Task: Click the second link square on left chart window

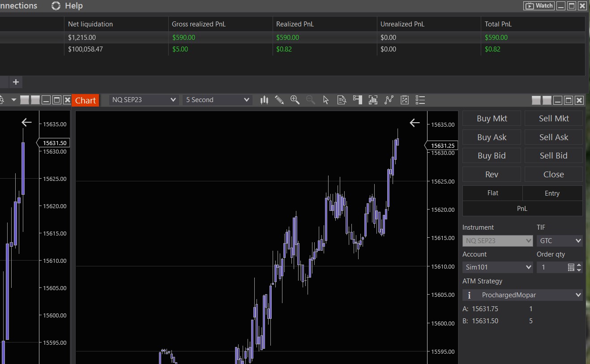Action: click(35, 100)
